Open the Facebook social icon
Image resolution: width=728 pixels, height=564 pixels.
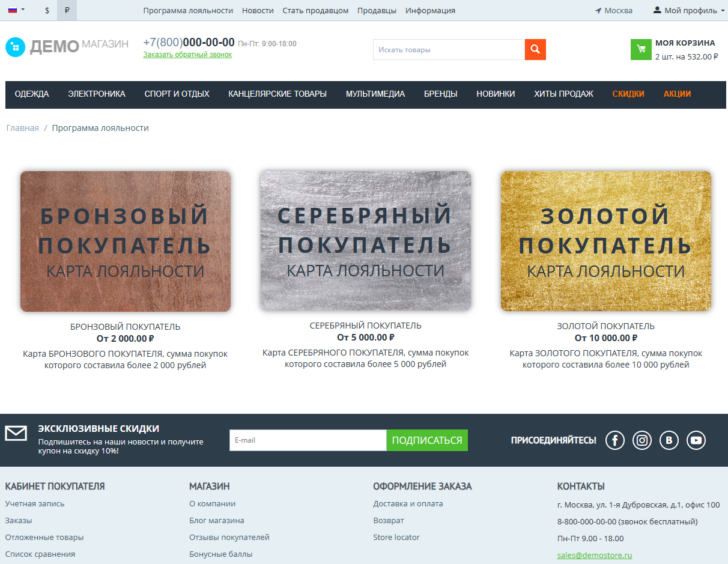click(615, 440)
